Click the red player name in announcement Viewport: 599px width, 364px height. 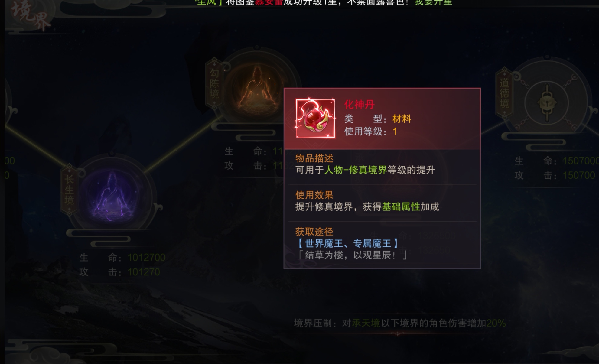tap(269, 2)
